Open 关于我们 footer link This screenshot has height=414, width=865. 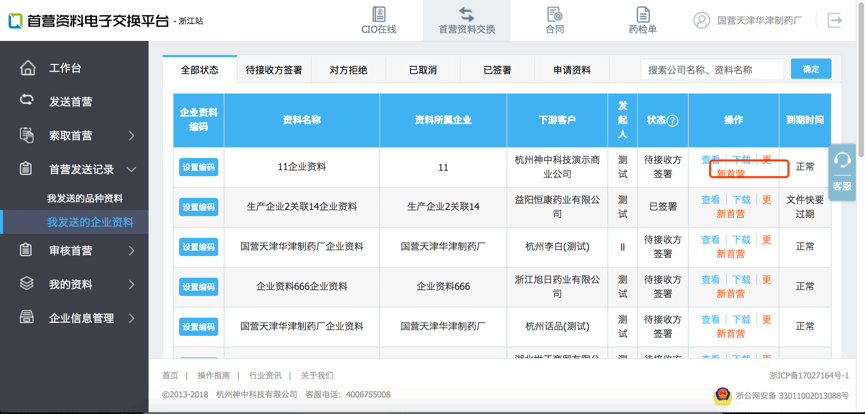click(x=317, y=375)
